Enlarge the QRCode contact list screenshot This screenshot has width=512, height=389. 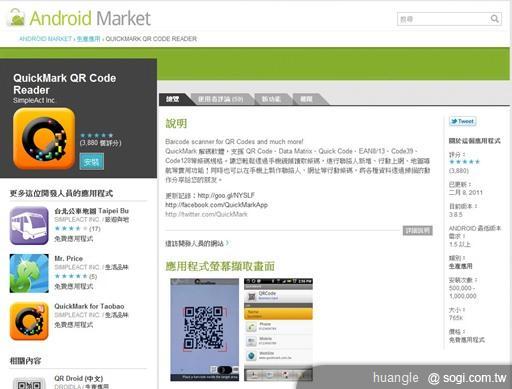278,330
